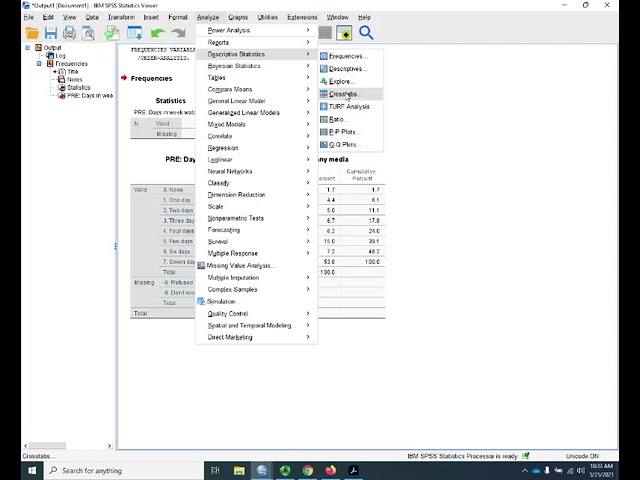
Task: Collapse the Frequencies node in outline tree
Action: coord(39,64)
